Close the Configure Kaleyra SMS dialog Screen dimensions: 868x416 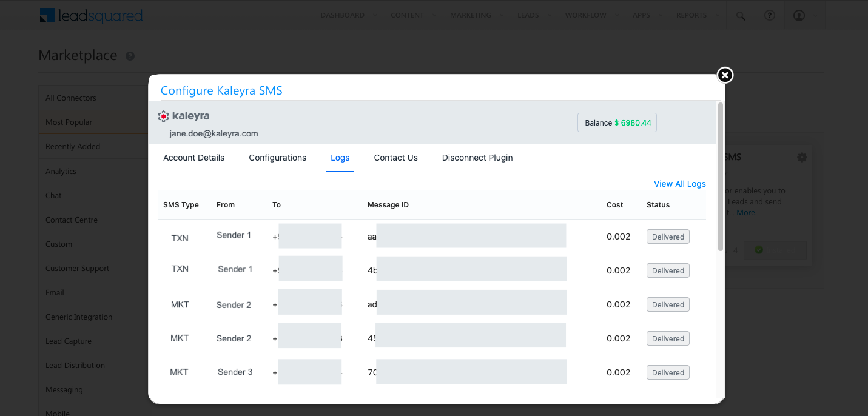(x=725, y=75)
